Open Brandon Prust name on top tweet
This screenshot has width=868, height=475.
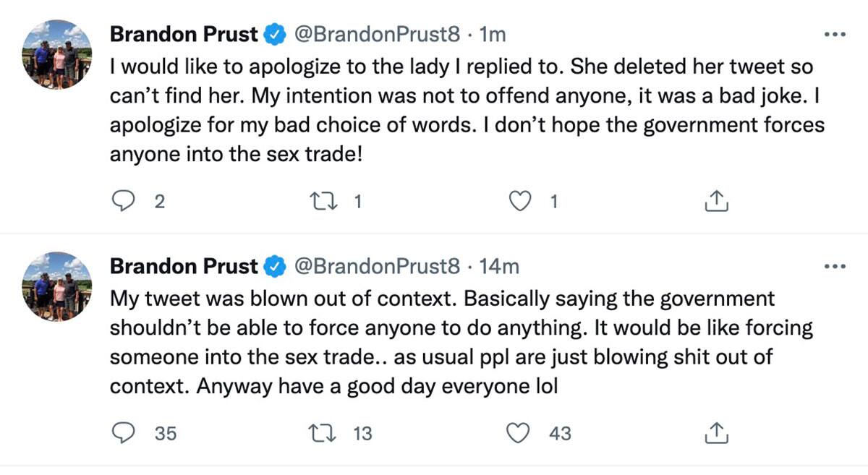pos(184,34)
